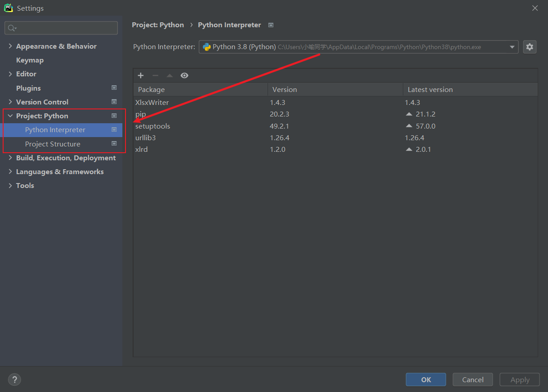
Task: Click the project-level icon in the breadcrumb header
Action: tap(271, 25)
